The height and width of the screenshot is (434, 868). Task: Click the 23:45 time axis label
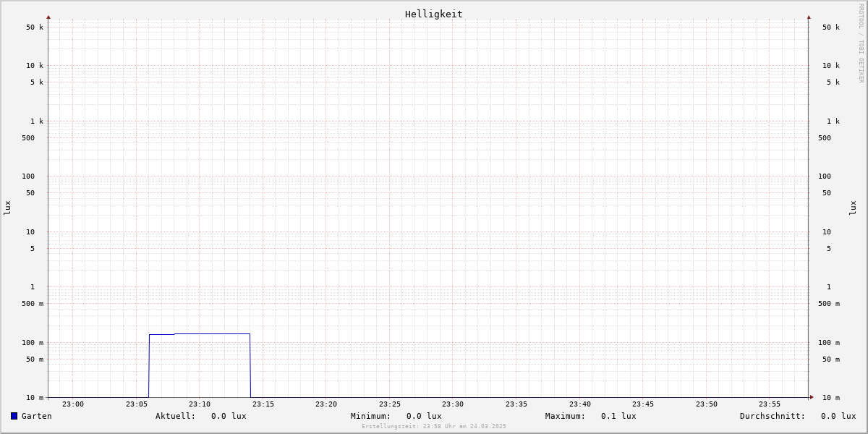pos(643,404)
